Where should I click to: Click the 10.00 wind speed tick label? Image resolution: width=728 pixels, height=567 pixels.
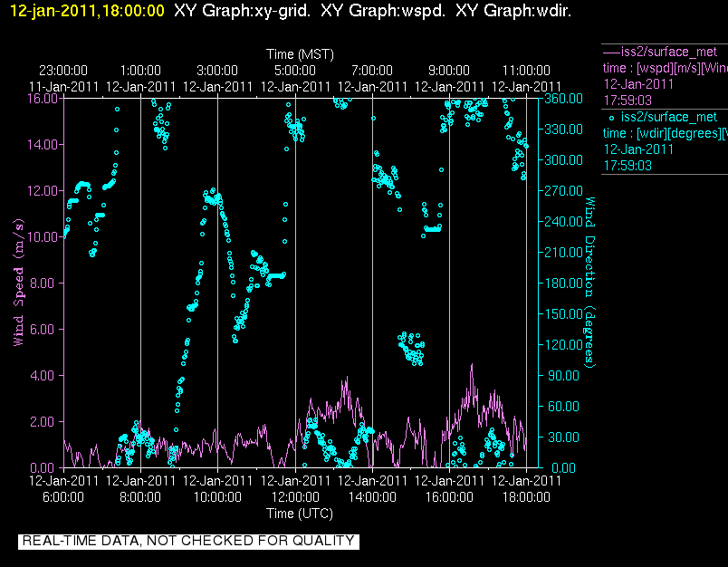pyautogui.click(x=43, y=236)
